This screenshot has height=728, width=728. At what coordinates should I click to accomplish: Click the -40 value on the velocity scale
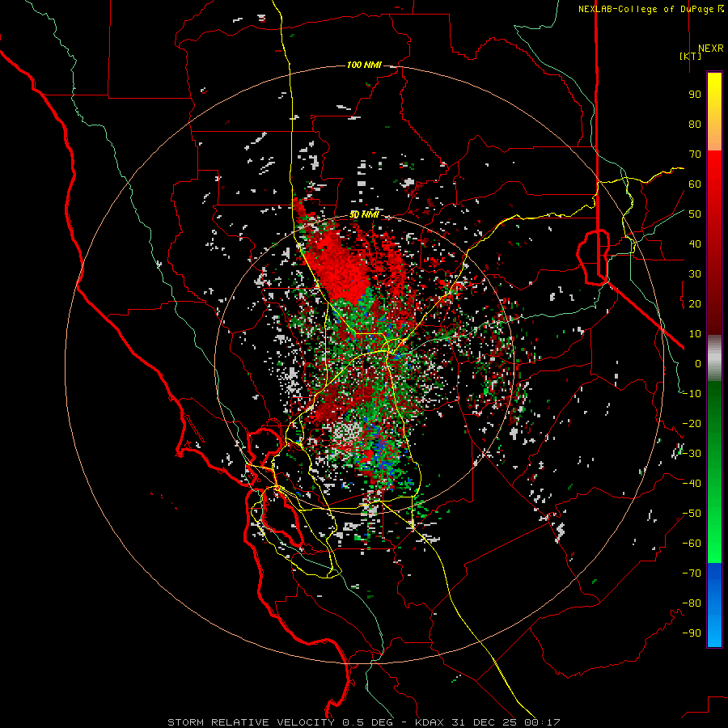(x=692, y=484)
